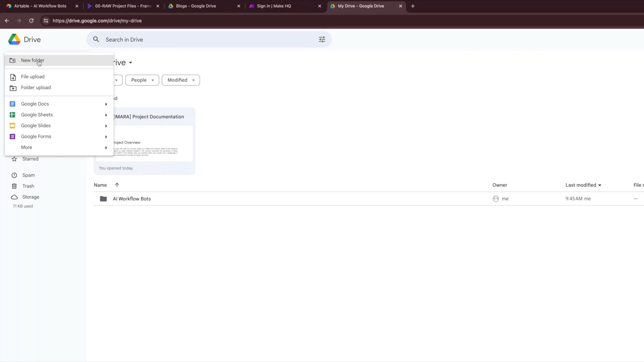Navigate back using the browser arrow
The width and height of the screenshot is (644, 362).
pyautogui.click(x=7, y=20)
